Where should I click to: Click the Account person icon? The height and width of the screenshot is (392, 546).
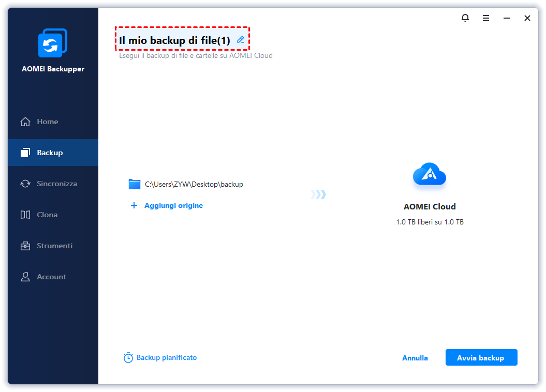pyautogui.click(x=25, y=277)
